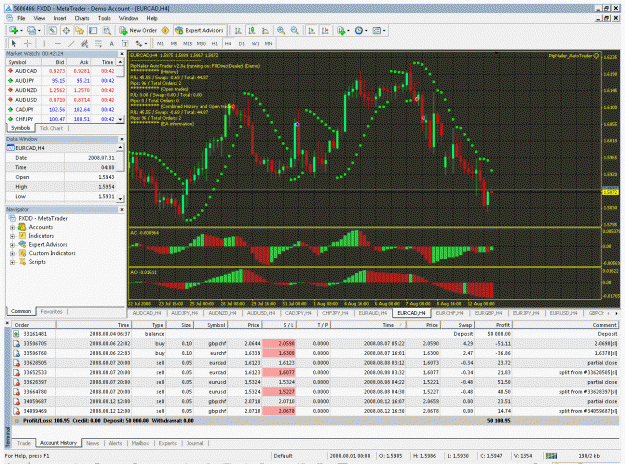Toggle the Terminal panel button
The width and height of the screenshot is (625, 464).
(x=93, y=30)
